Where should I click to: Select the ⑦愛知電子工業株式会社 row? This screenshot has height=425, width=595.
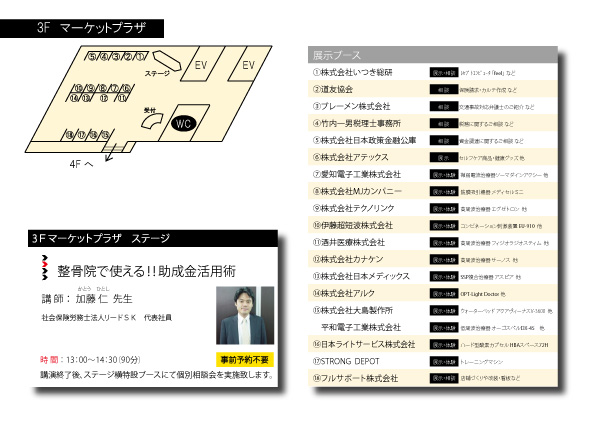pyautogui.click(x=433, y=174)
